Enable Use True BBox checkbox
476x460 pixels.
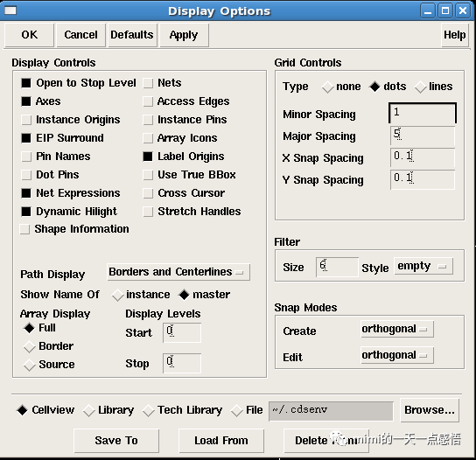coord(148,175)
